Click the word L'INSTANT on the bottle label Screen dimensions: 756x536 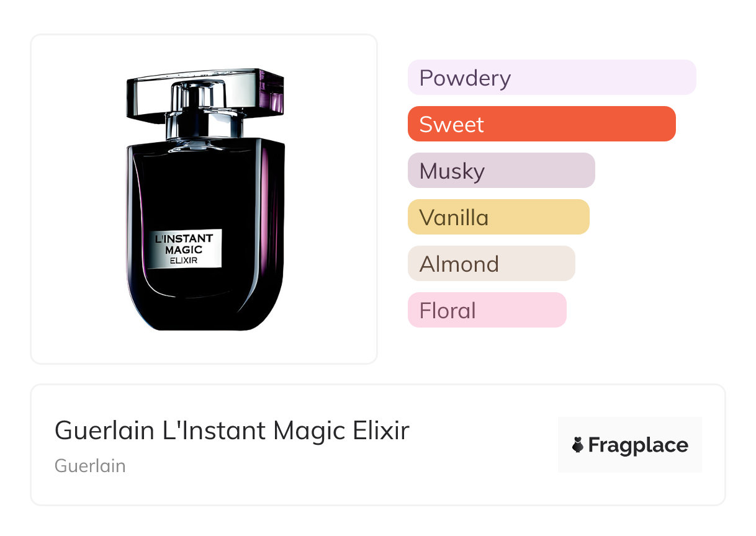coord(184,238)
